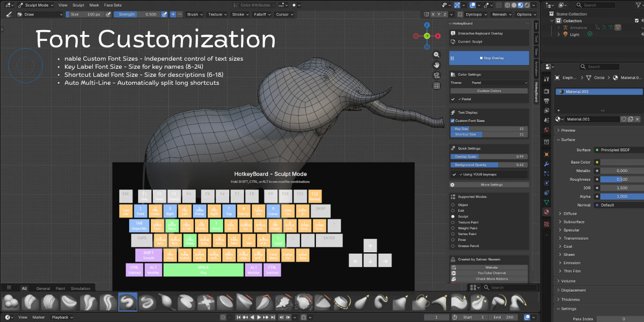Click the More Settings button

coord(492,185)
